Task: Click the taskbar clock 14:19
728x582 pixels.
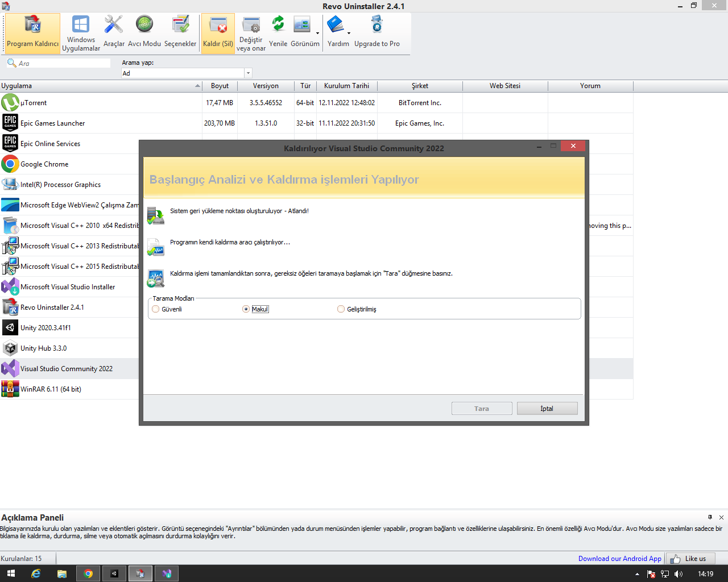Action: 706,574
